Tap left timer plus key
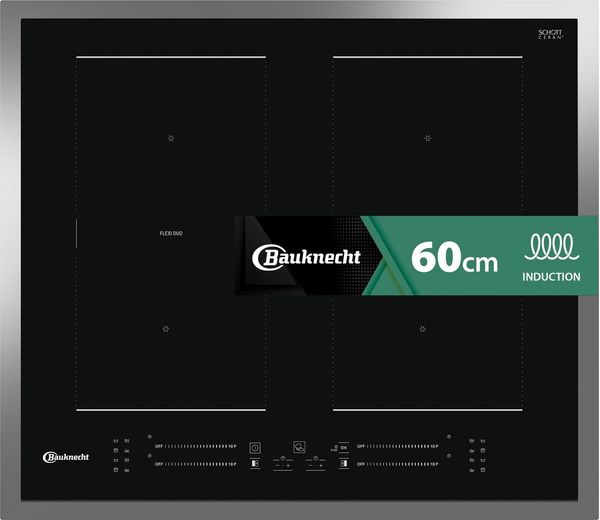This screenshot has width=600, height=520. click(x=288, y=465)
